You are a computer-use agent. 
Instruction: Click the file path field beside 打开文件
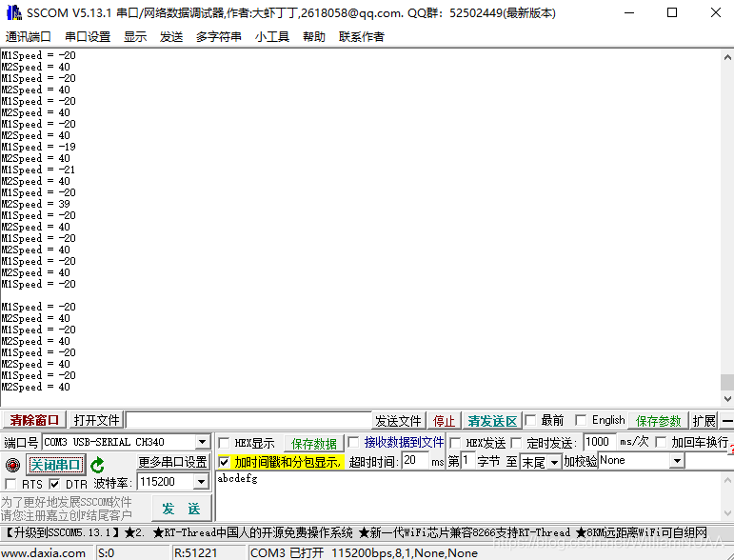tap(248, 420)
